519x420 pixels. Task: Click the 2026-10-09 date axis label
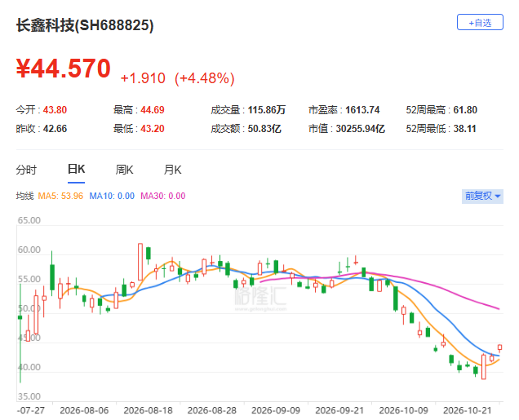[x=403, y=410]
